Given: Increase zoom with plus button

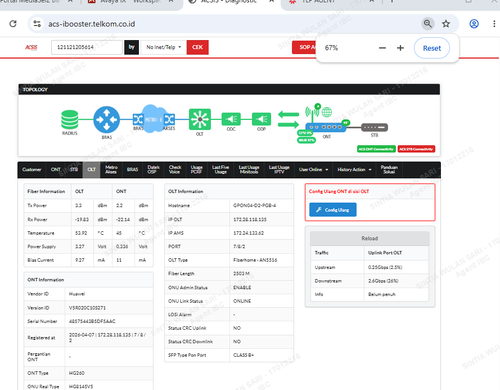Looking at the screenshot, I should pos(400,48).
